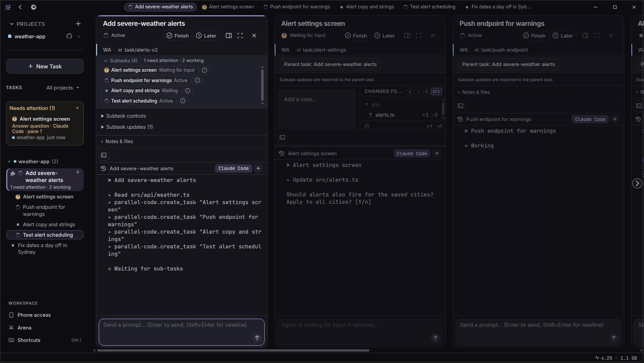Viewport: 644px width, 363px height.
Task: Toggle U filter in Changed files
Action: point(426,92)
